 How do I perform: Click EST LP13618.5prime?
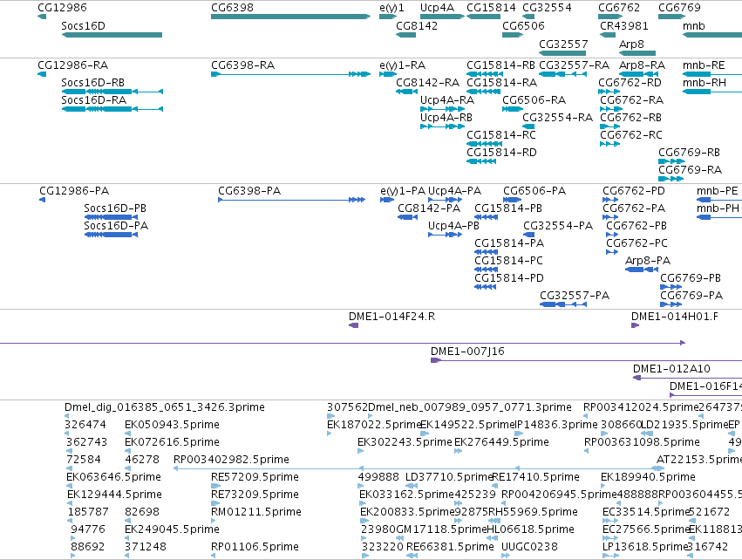pos(644,547)
